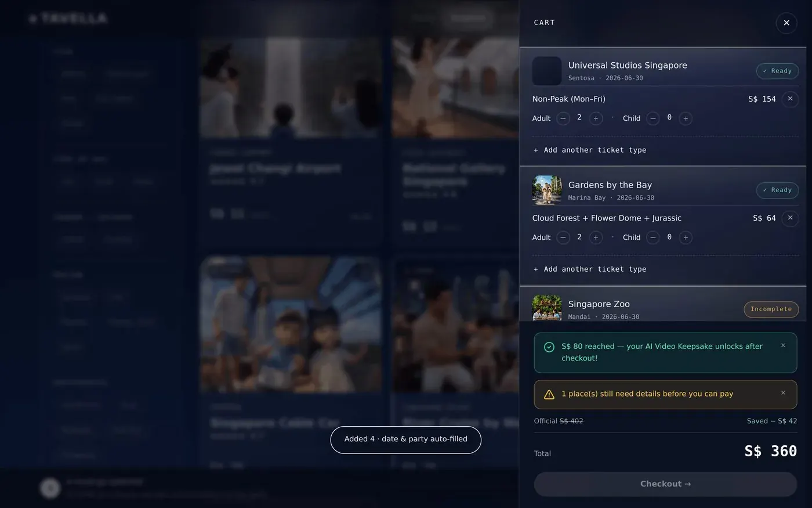Increase Child count for Gardens by the Bay
This screenshot has width=812, height=508.
click(686, 237)
